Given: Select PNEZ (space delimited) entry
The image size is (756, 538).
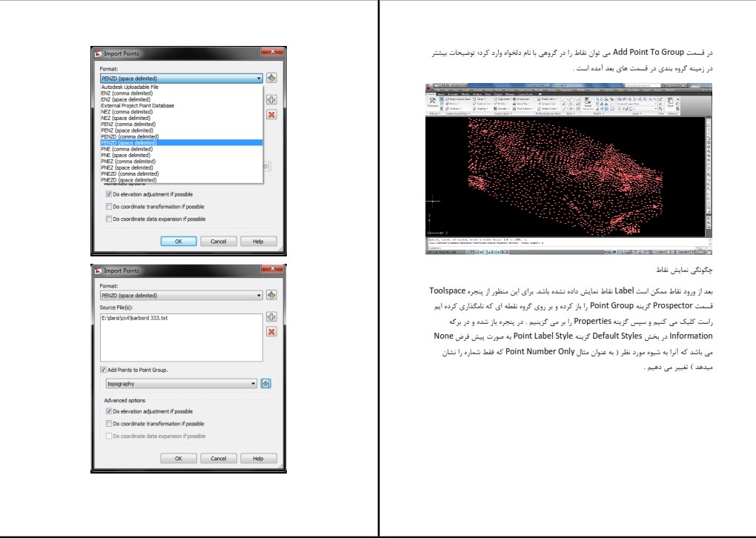Looking at the screenshot, I should point(182,167).
